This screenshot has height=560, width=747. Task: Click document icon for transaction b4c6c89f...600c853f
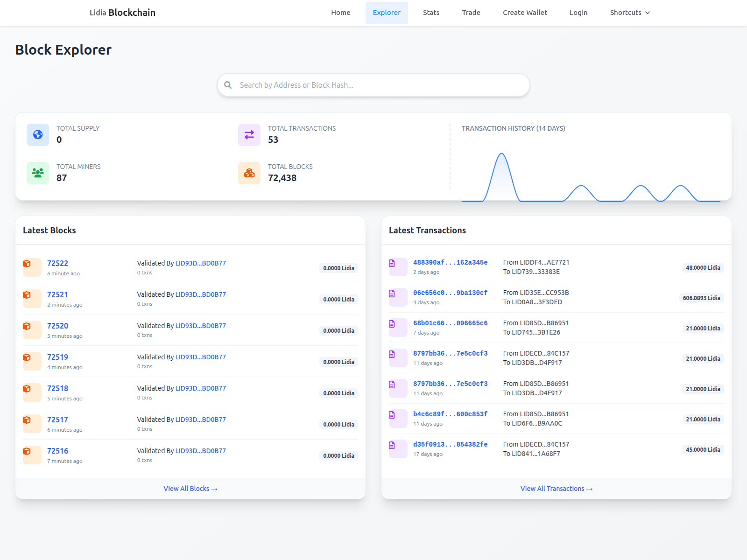coord(392,415)
